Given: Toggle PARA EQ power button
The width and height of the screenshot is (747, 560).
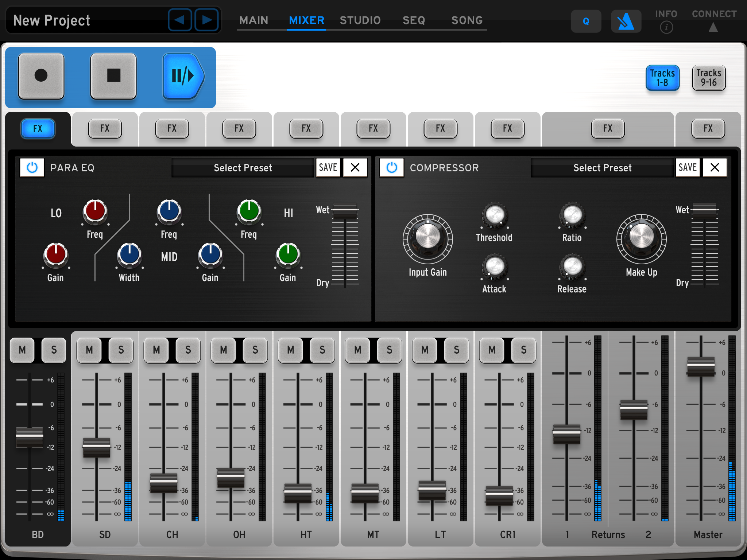Looking at the screenshot, I should coord(32,168).
